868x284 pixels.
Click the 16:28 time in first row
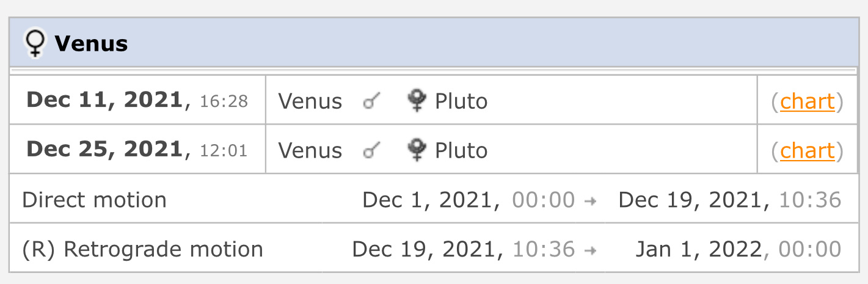(x=224, y=101)
